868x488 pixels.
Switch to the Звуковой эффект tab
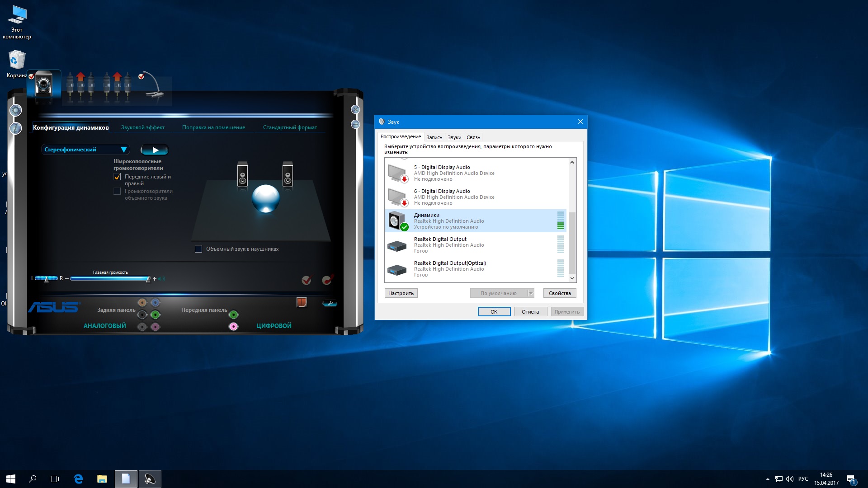142,127
